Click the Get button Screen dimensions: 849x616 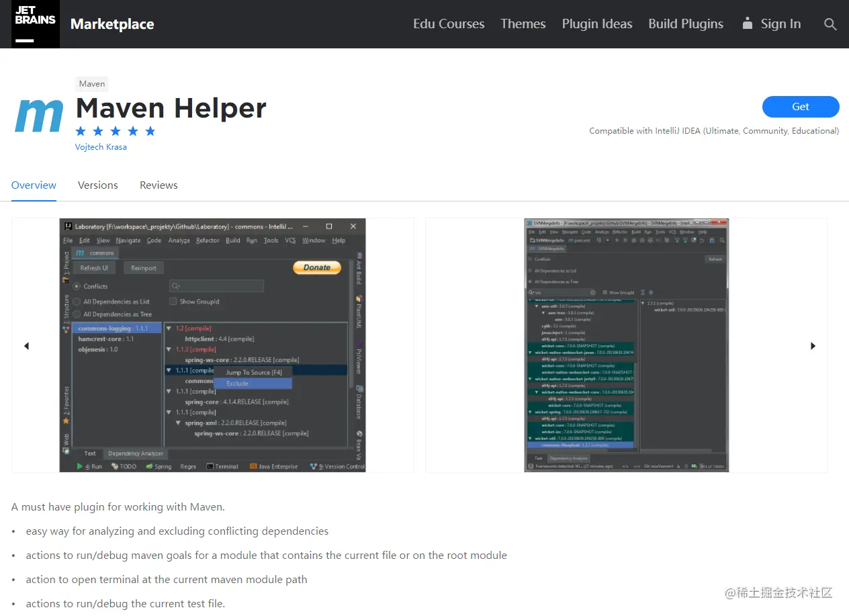tap(801, 107)
